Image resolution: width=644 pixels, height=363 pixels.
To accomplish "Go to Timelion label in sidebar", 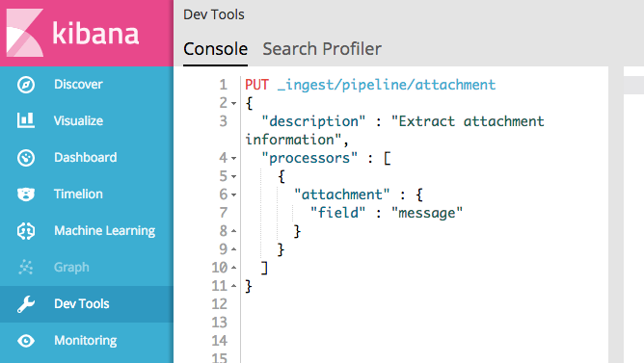I will coord(78,194).
